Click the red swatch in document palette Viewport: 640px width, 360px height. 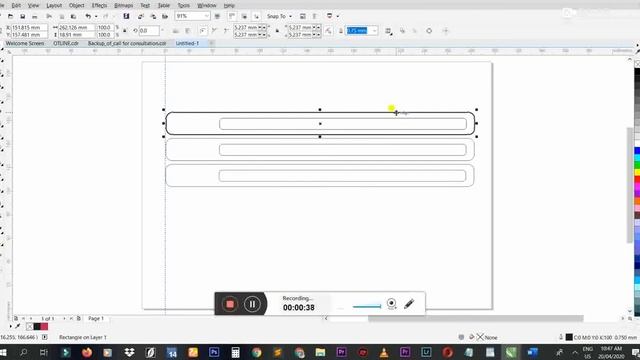click(x=44, y=327)
